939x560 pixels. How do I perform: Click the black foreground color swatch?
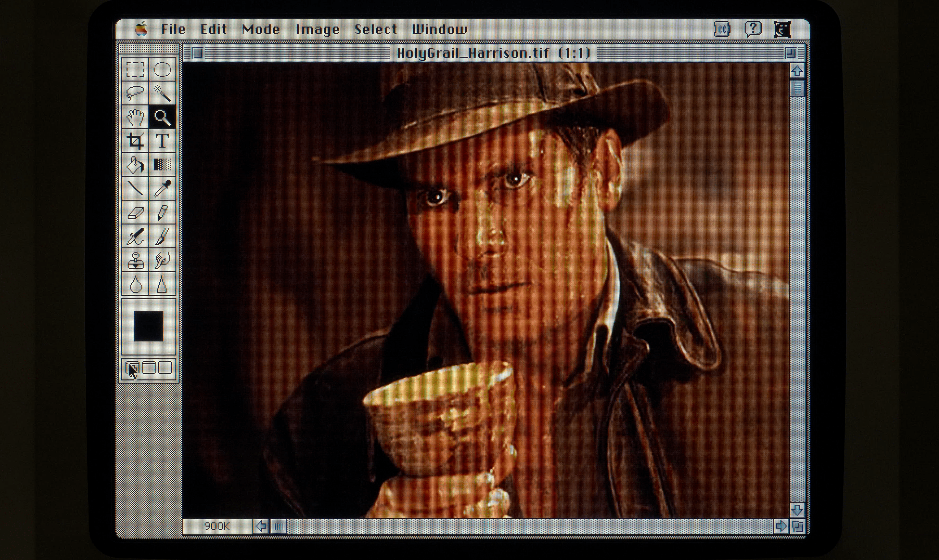(149, 326)
